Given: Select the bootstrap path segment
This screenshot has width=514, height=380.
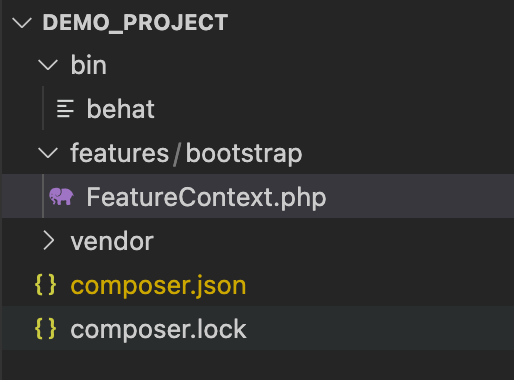Looking at the screenshot, I should 244,154.
